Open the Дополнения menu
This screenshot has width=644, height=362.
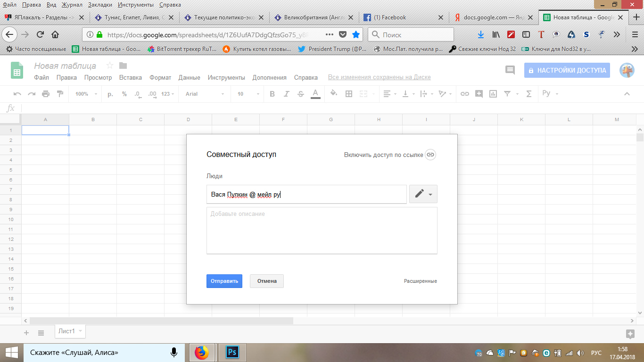tap(270, 78)
